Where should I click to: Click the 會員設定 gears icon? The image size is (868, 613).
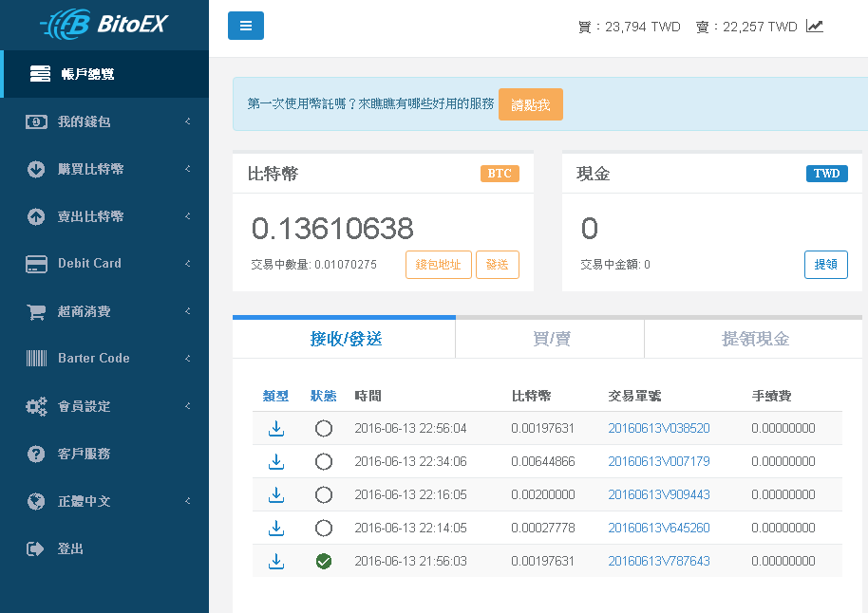coord(36,407)
